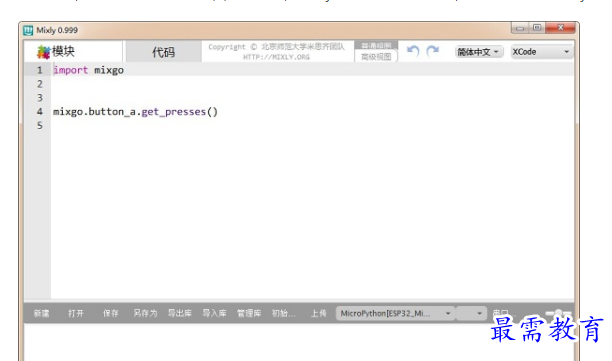Click line number 3 in the gutter

[x=39, y=98]
